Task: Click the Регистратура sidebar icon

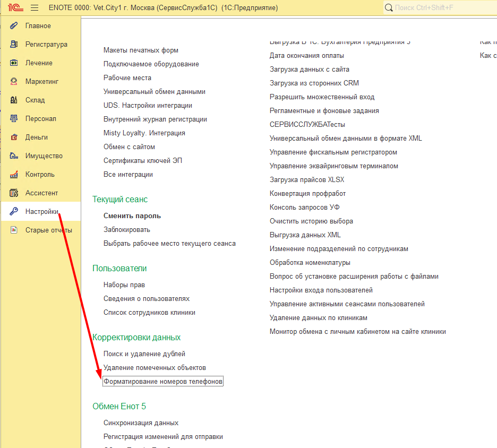Action: click(14, 45)
